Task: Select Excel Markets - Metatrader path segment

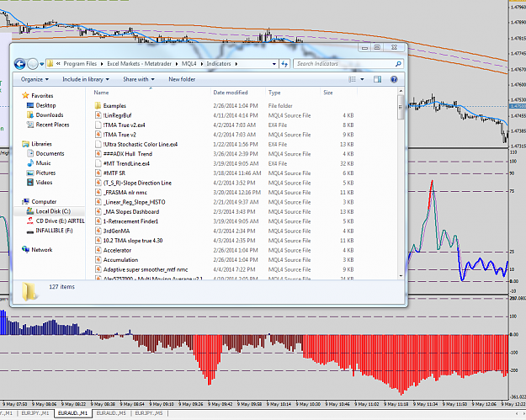Action: [139, 64]
